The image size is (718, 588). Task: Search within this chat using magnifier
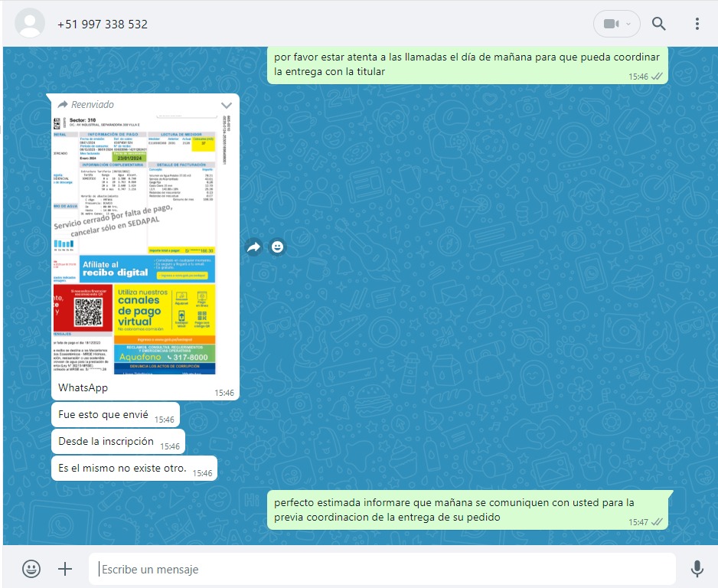pos(658,24)
